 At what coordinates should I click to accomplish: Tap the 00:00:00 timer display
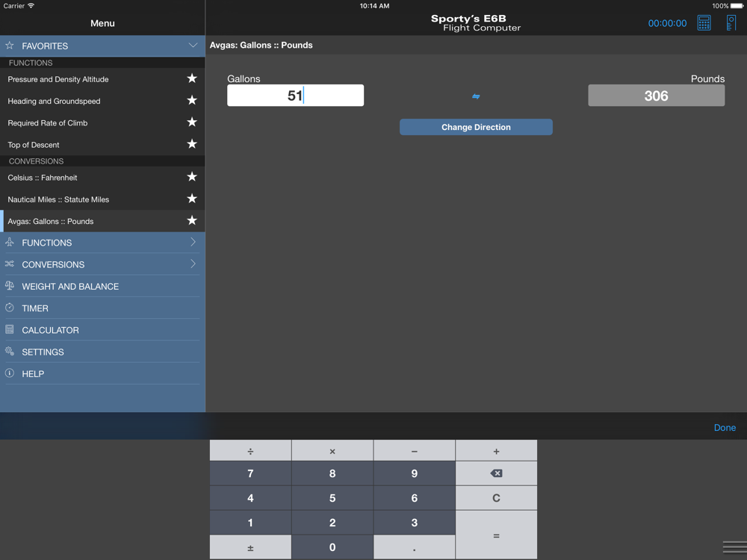click(x=667, y=23)
